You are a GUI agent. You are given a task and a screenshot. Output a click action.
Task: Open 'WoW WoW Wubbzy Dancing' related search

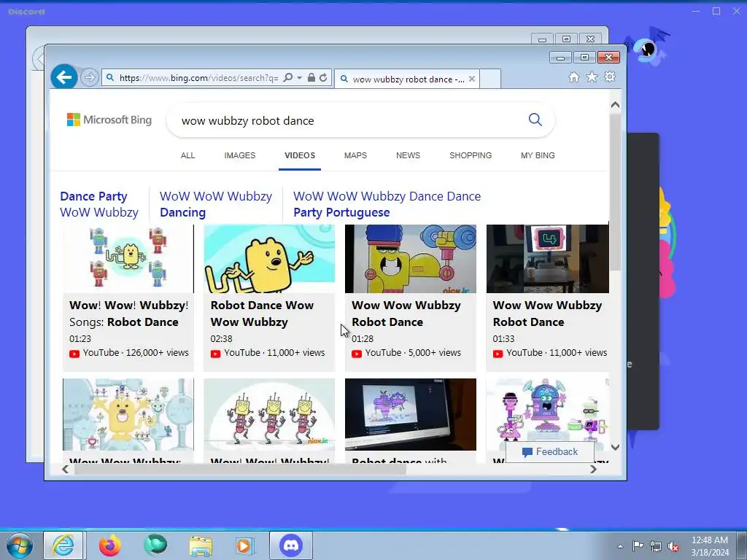[x=216, y=204]
